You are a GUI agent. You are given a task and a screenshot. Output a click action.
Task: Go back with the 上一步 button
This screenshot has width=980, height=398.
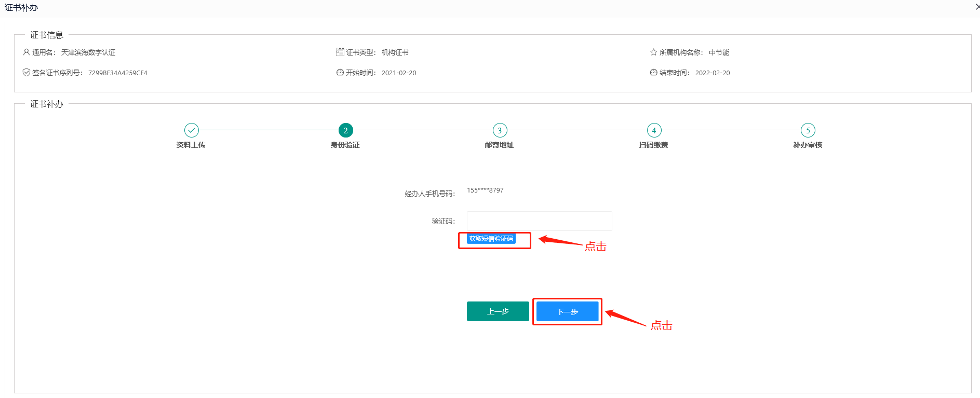pyautogui.click(x=498, y=311)
